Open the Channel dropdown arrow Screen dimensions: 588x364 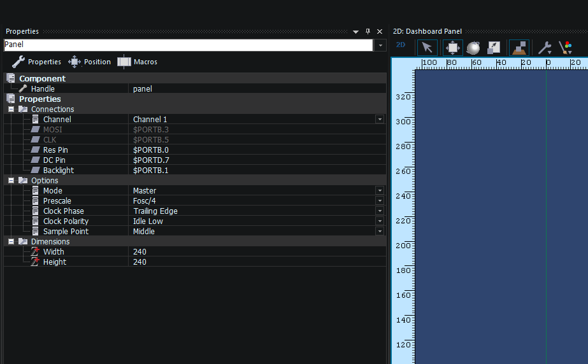pyautogui.click(x=380, y=120)
